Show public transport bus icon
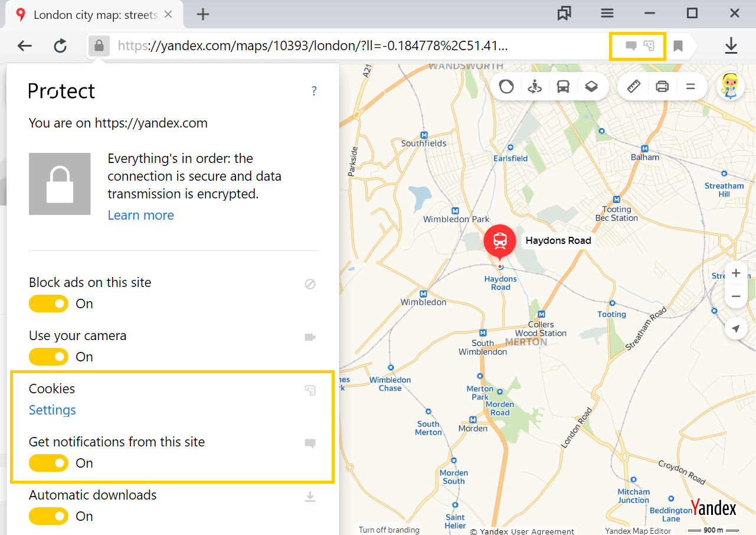This screenshot has height=535, width=756. click(563, 87)
